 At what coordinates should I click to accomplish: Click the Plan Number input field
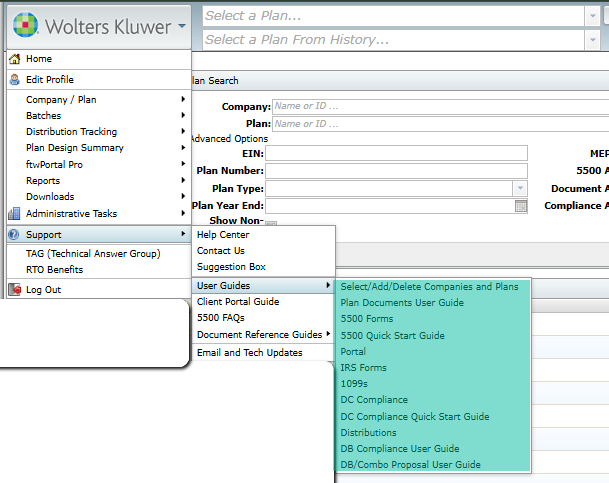tap(396, 171)
